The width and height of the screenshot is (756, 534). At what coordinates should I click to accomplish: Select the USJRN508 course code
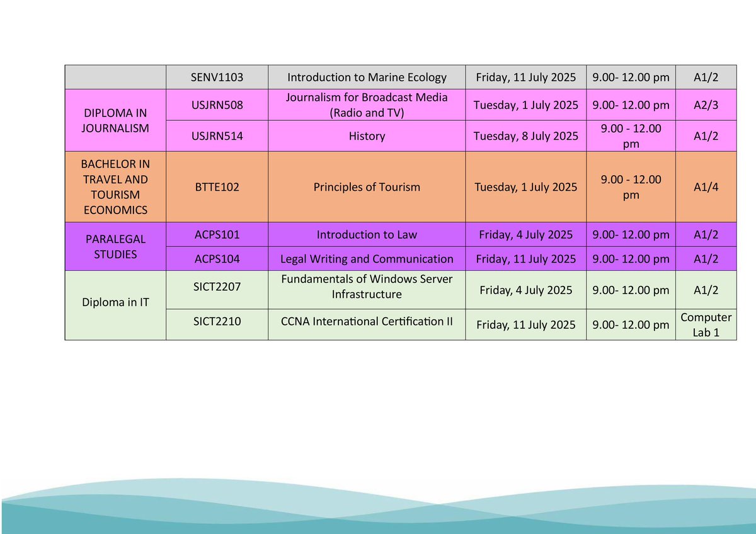coord(217,105)
